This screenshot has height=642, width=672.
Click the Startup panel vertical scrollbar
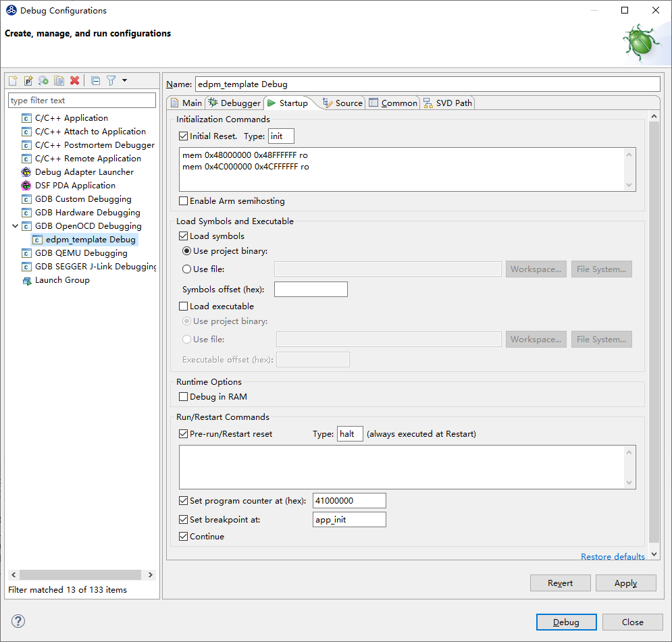(x=654, y=332)
